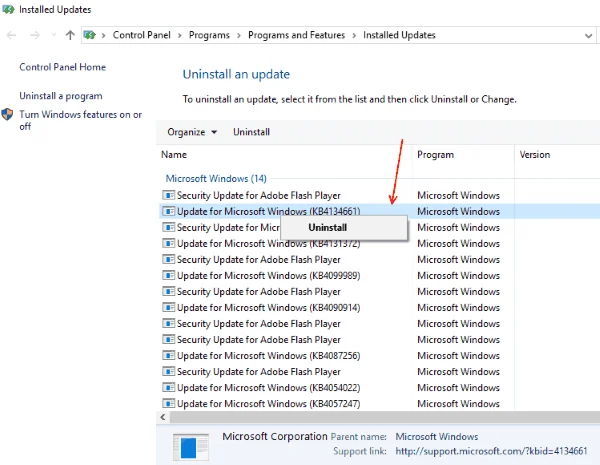Sort by the Version column header
Image resolution: width=600 pixels, height=465 pixels.
pos(535,155)
